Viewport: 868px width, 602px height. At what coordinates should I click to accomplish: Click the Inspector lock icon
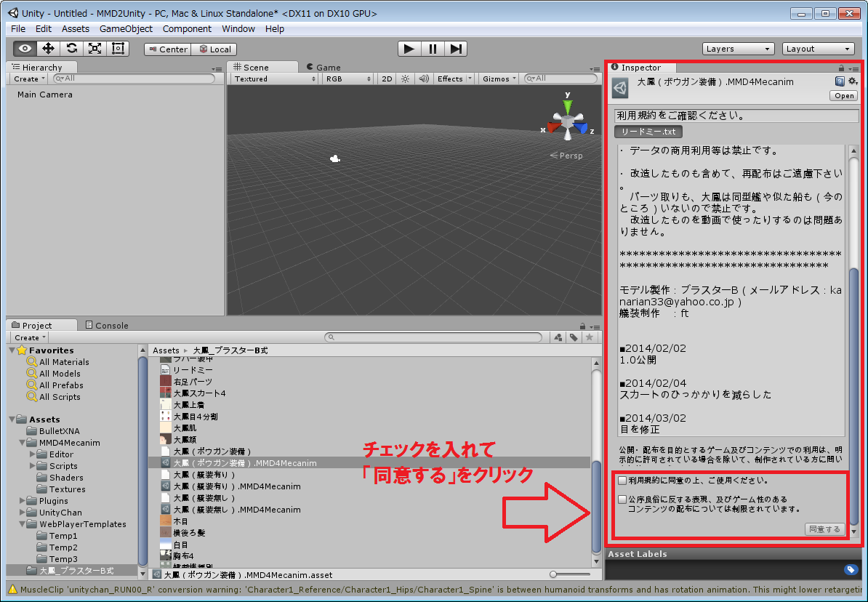click(x=841, y=68)
